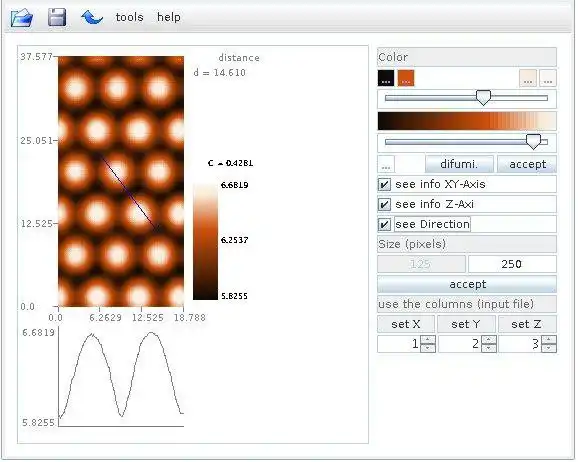Click the lower color slider handle
The image size is (578, 462).
point(533,142)
